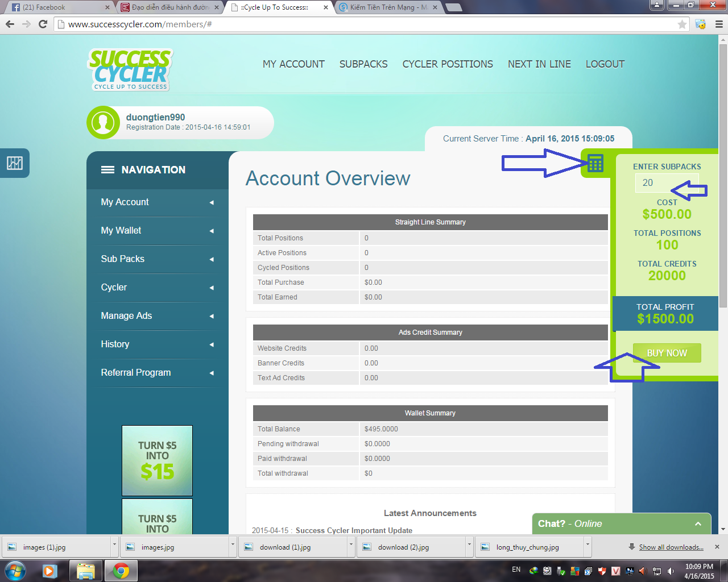Click the Current Server Time text
The height and width of the screenshot is (582, 728).
528,139
